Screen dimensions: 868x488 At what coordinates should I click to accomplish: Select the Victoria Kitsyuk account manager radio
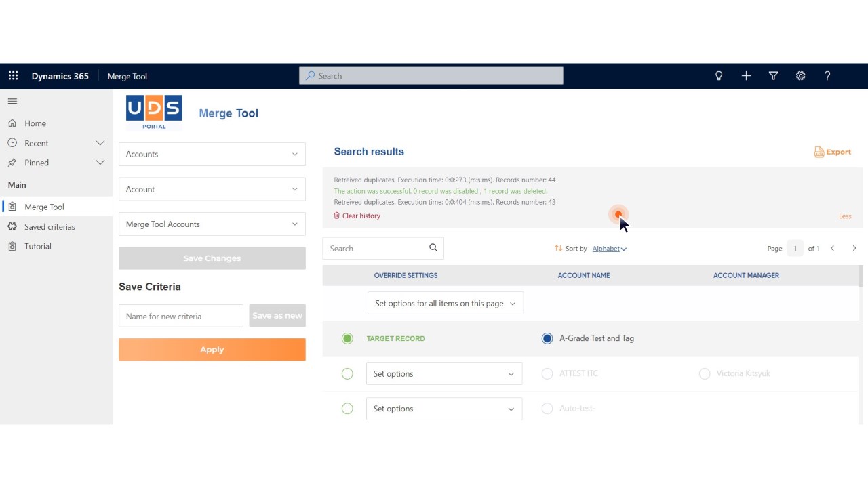point(705,373)
